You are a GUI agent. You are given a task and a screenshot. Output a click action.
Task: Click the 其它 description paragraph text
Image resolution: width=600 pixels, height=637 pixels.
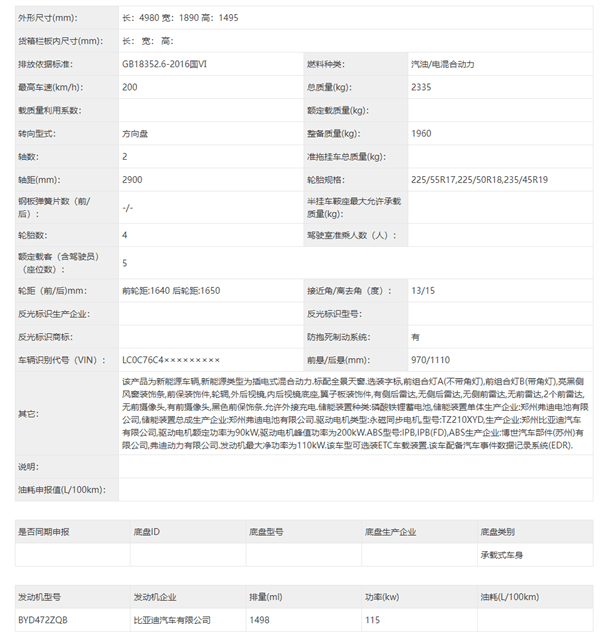coord(350,413)
